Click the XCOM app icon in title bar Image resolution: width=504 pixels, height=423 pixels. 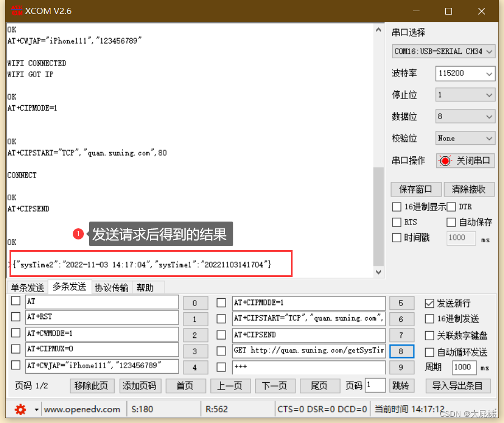17,11
